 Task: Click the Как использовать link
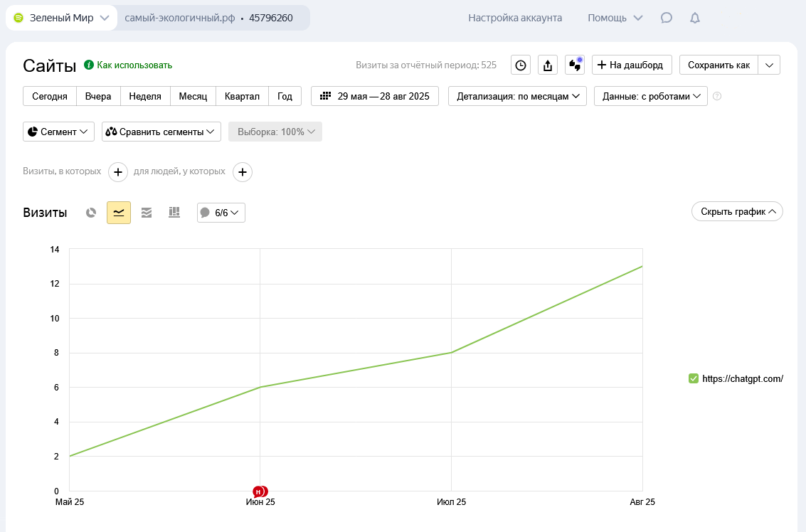click(134, 65)
